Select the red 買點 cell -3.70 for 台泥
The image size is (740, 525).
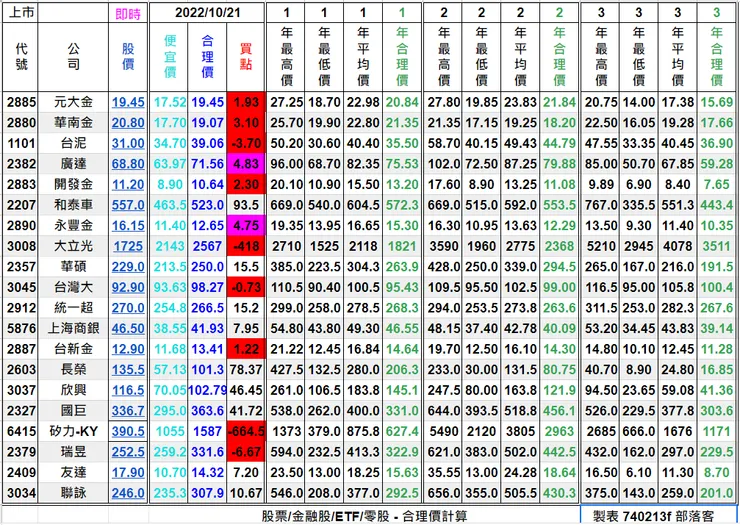[x=246, y=143]
